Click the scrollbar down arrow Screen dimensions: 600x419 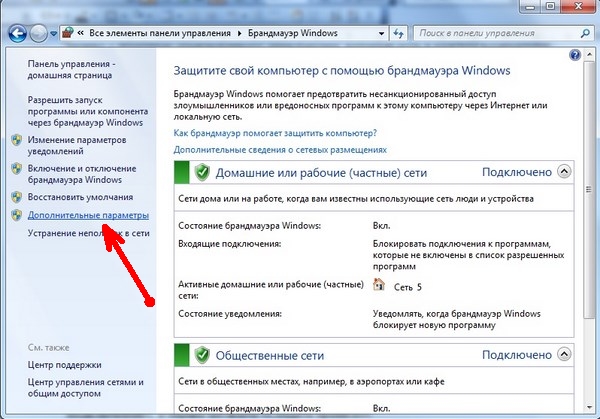tap(589, 408)
